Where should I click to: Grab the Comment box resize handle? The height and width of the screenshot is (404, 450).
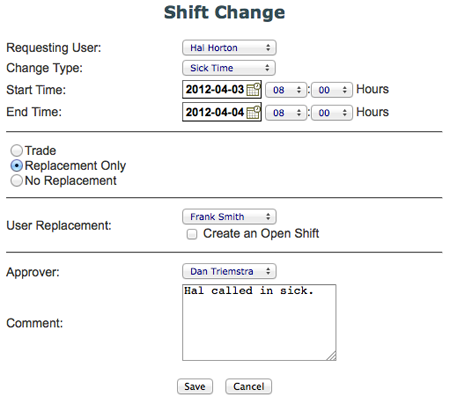pos(332,356)
